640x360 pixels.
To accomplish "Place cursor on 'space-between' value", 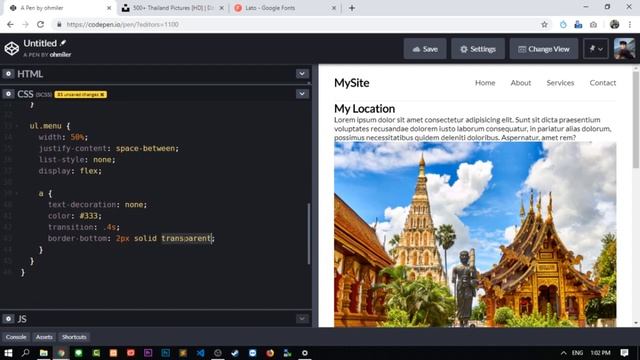I will (x=145, y=148).
